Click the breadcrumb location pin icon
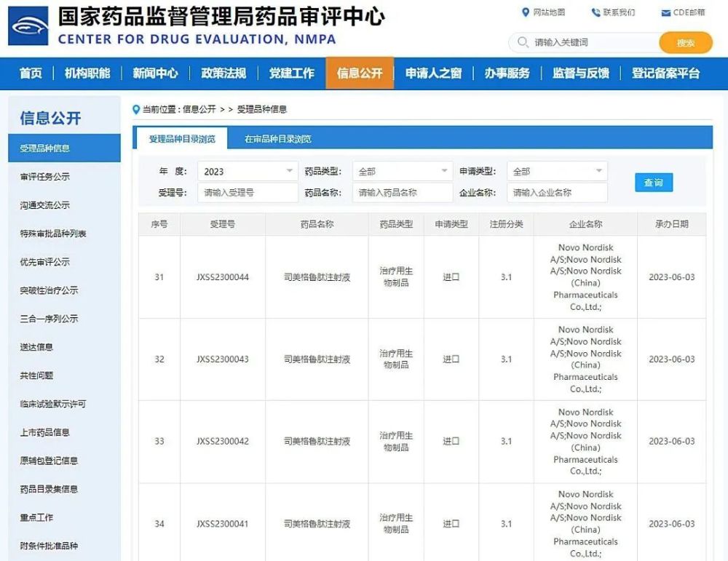728x561 pixels. pos(135,109)
